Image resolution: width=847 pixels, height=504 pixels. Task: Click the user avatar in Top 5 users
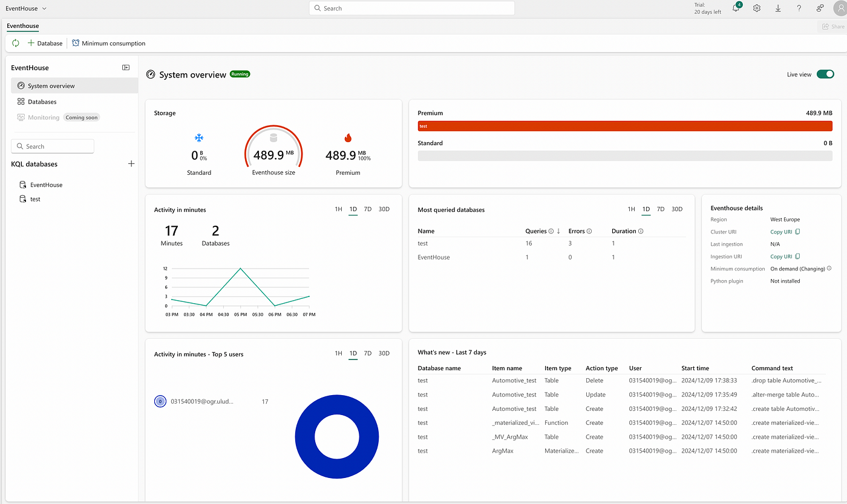point(160,402)
